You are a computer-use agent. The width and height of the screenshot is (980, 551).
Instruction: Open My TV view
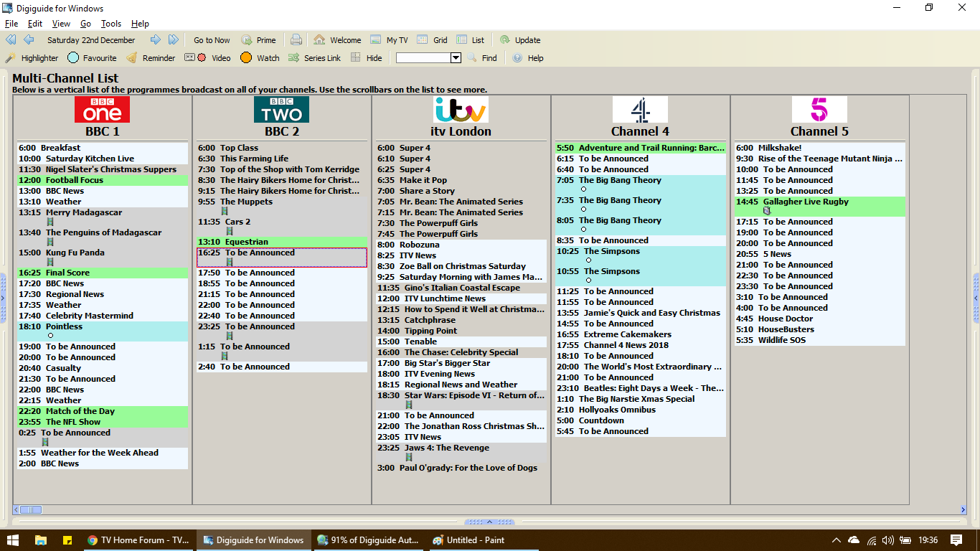389,40
